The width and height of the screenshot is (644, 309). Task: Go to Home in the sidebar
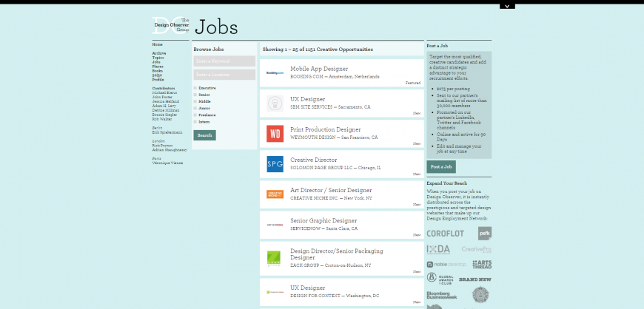pyautogui.click(x=158, y=44)
